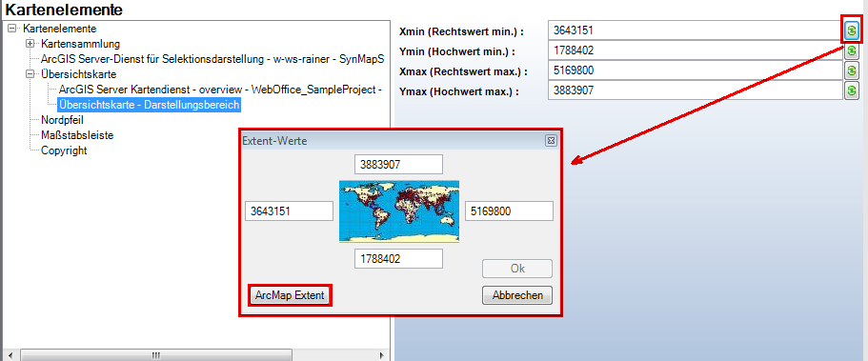Click the Ymin (Hochwert min.) label

click(x=456, y=52)
